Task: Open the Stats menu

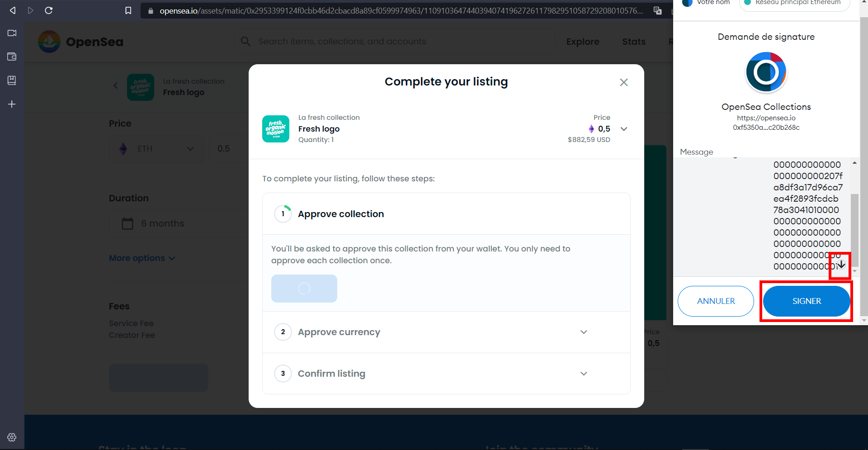Action: pyautogui.click(x=634, y=42)
